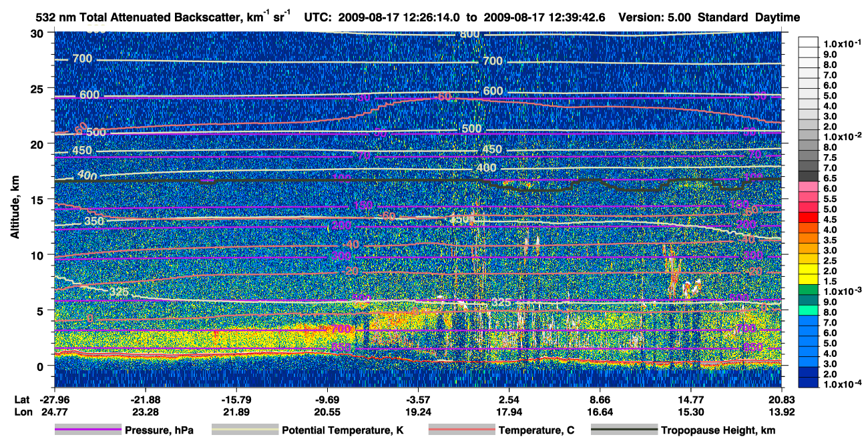868x445 pixels.
Task: Click the Potential Temperature legend line sample
Action: pos(244,430)
